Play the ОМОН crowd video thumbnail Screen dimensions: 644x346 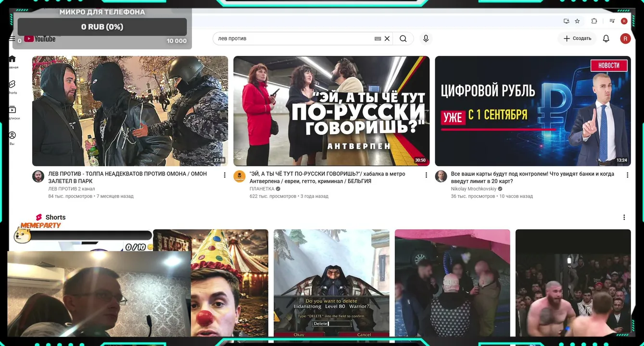click(x=130, y=111)
